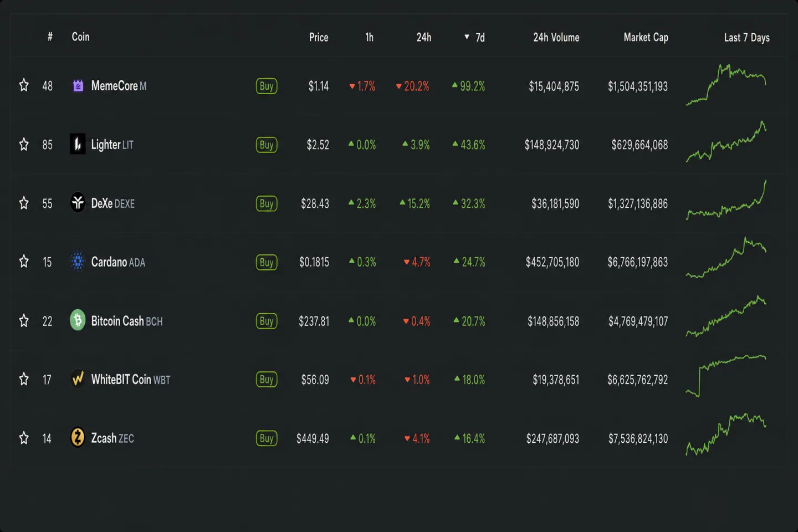Open the MemeCore coin name link

pyautogui.click(x=119, y=86)
